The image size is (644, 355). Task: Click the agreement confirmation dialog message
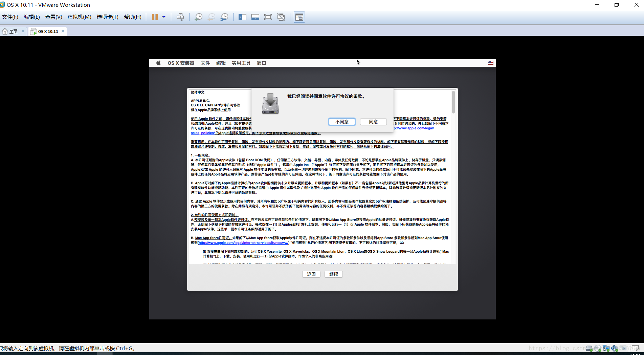(x=327, y=97)
